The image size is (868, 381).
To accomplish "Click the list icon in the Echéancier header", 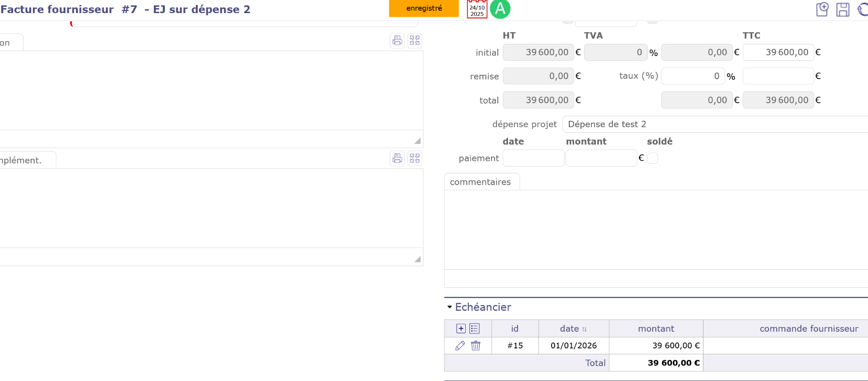I will click(x=474, y=329).
